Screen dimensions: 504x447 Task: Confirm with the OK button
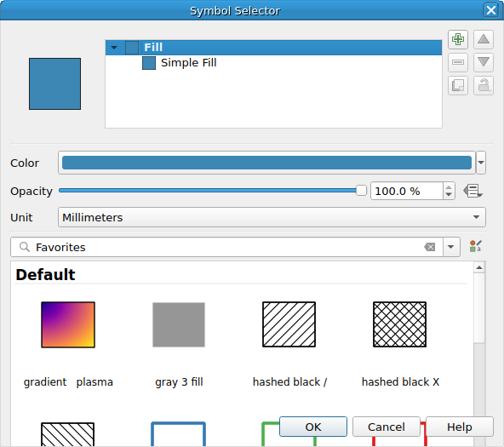tap(313, 427)
